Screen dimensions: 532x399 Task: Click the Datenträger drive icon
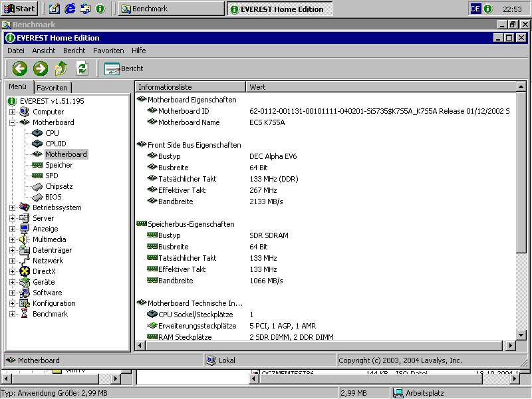[24, 250]
